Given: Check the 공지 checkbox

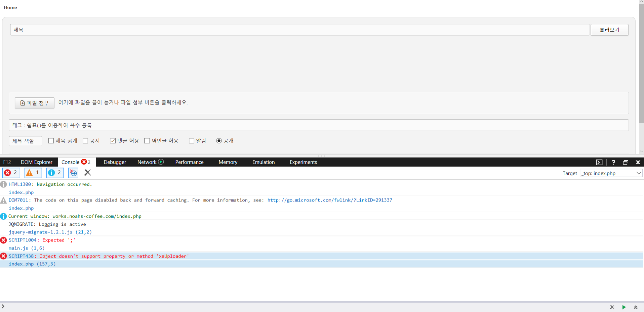Looking at the screenshot, I should pos(85,141).
